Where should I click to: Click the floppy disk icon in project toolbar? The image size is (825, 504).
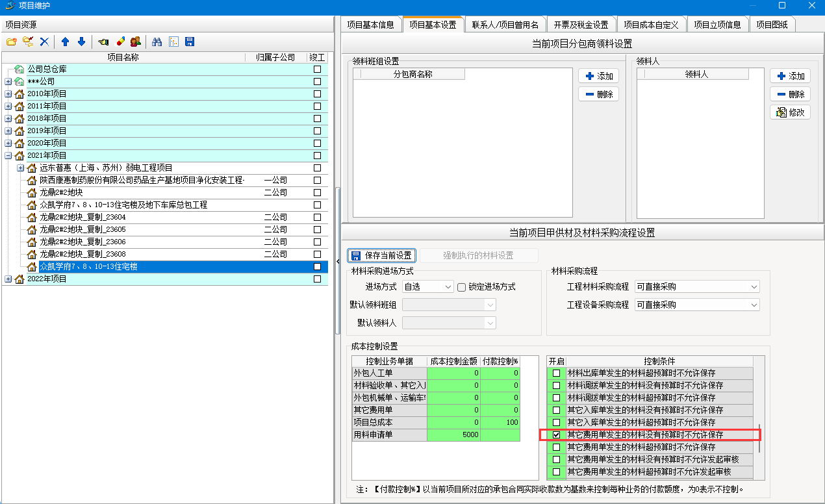pos(190,42)
